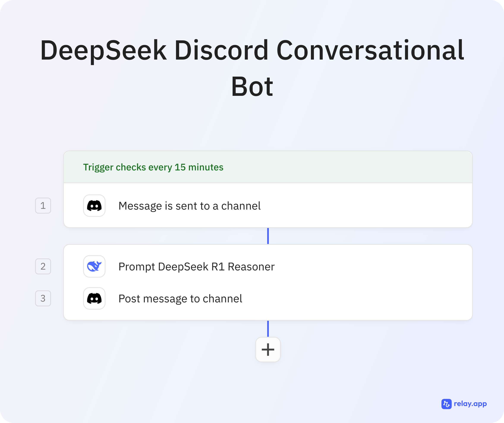The image size is (504, 423).
Task: Select the step number 2 badge
Action: tap(43, 266)
